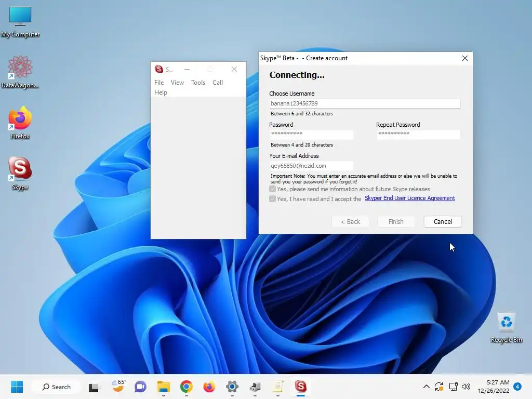
Task: Launch Google Chrome from the taskbar
Action: point(187,387)
